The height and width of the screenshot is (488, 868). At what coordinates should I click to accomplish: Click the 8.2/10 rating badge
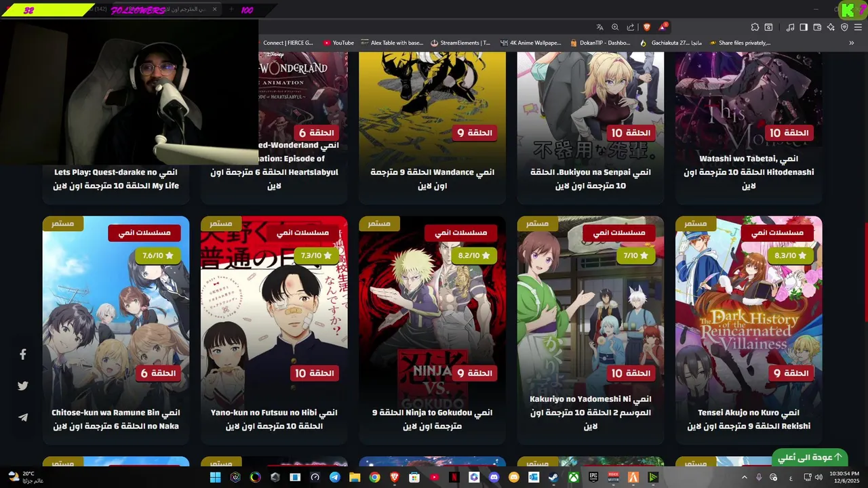[x=475, y=256]
